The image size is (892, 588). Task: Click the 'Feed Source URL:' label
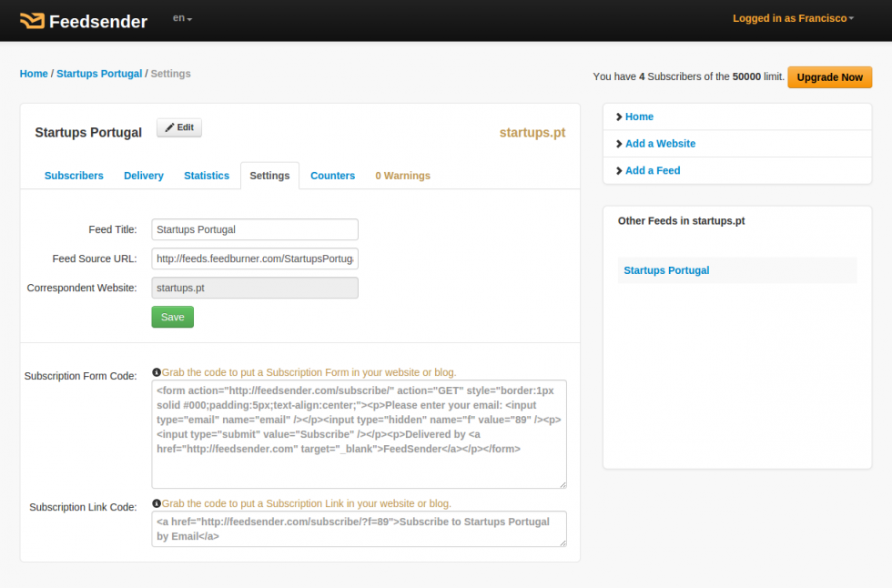pyautogui.click(x=95, y=259)
